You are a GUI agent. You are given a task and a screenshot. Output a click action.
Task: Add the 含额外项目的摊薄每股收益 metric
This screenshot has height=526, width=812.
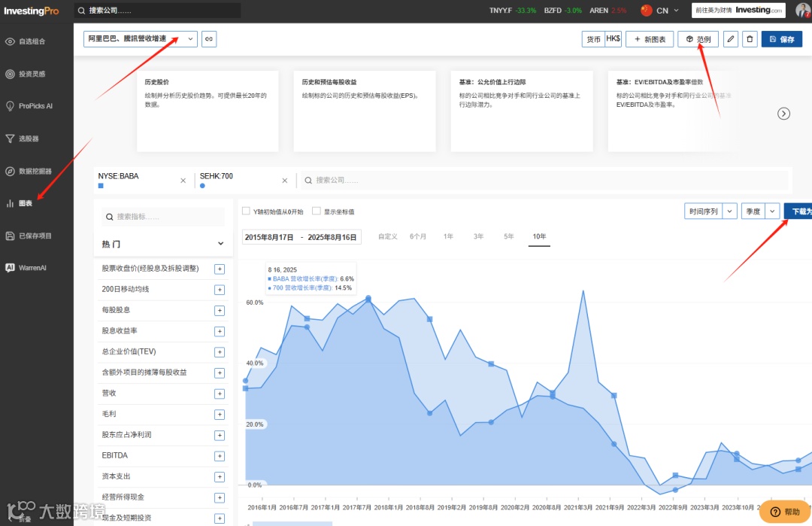tap(220, 373)
